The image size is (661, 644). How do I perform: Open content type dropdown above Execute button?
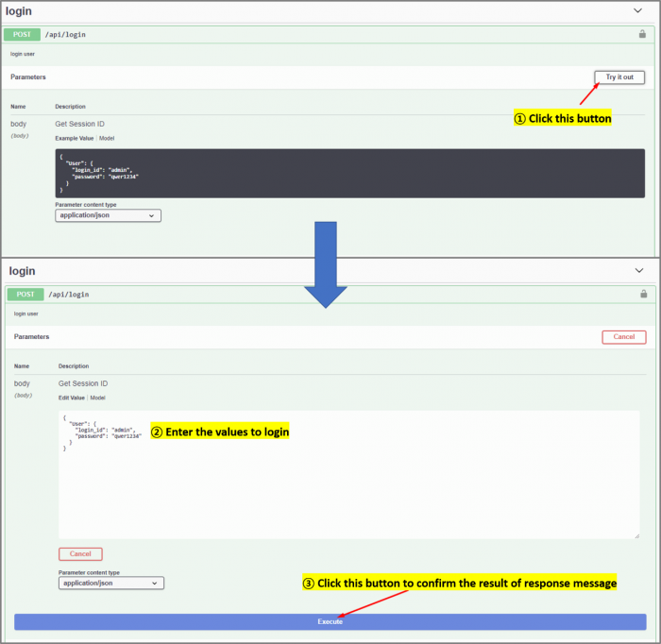tap(111, 584)
